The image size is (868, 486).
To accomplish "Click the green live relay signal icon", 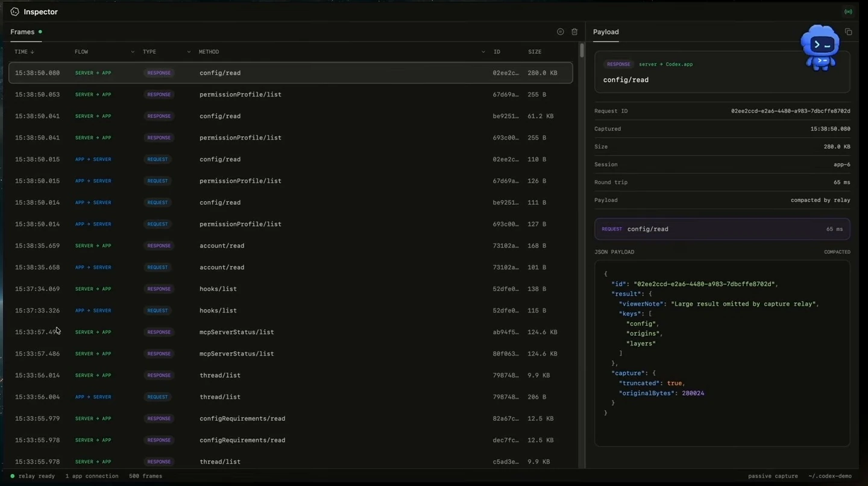I will tap(848, 12).
